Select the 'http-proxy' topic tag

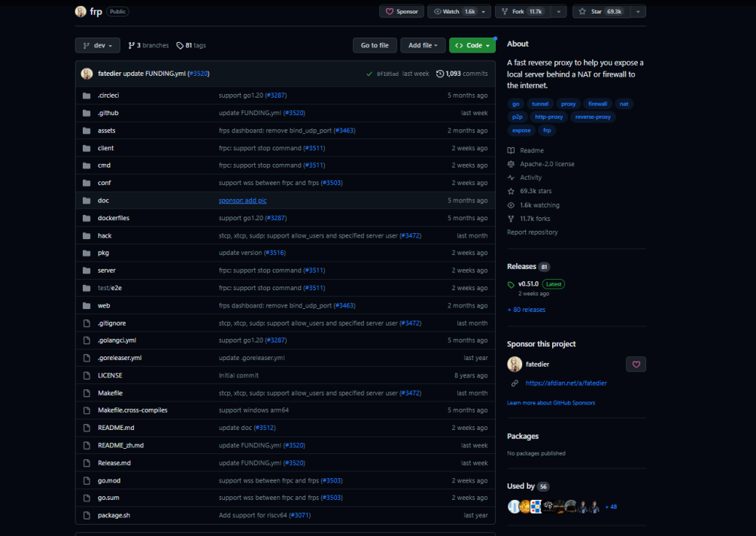coord(548,117)
